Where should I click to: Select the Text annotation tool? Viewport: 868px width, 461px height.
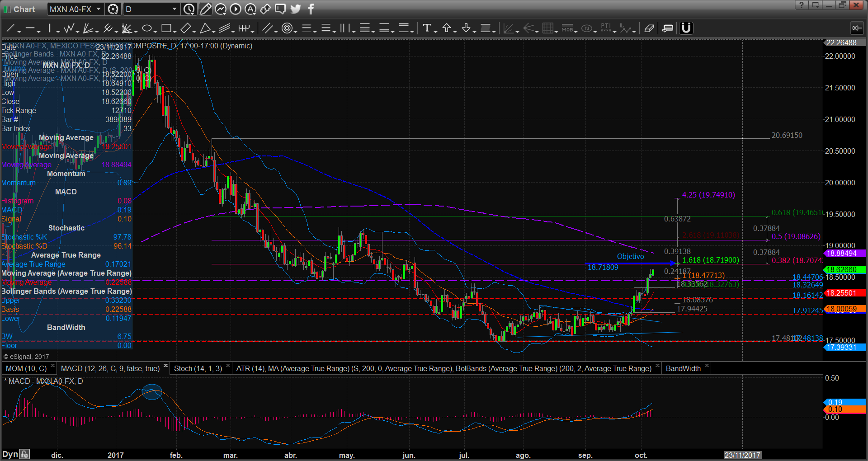(427, 28)
